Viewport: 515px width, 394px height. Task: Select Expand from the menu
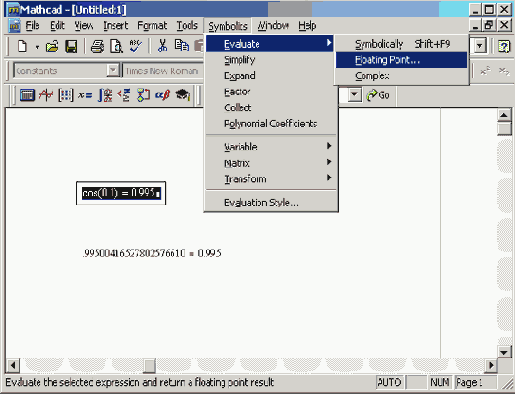click(x=271, y=76)
